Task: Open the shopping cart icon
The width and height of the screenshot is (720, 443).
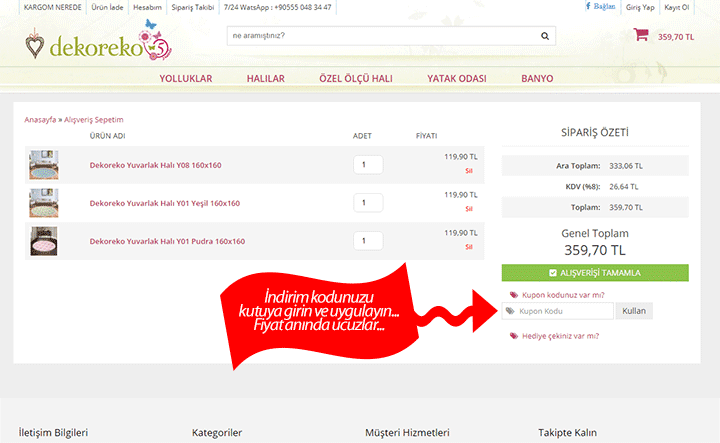Action: coord(641,35)
